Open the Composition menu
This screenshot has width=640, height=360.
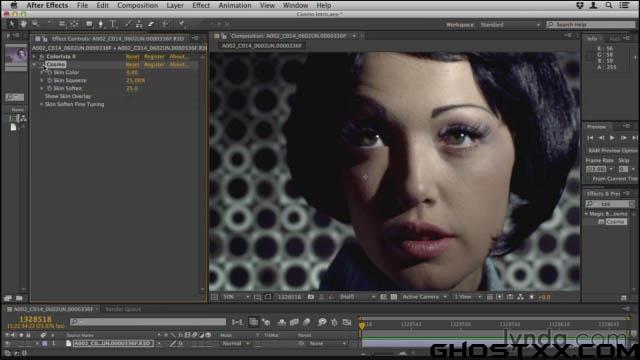pos(138,5)
